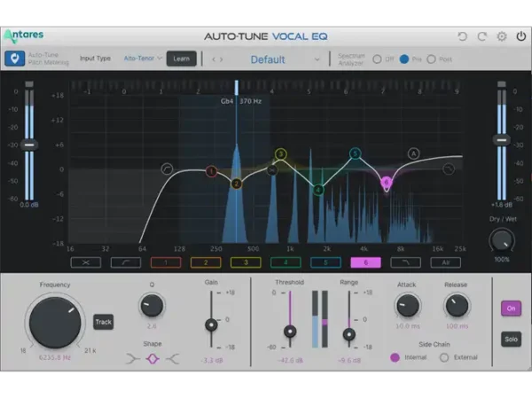Click the Attack knob
The width and height of the screenshot is (532, 399).
click(x=408, y=305)
